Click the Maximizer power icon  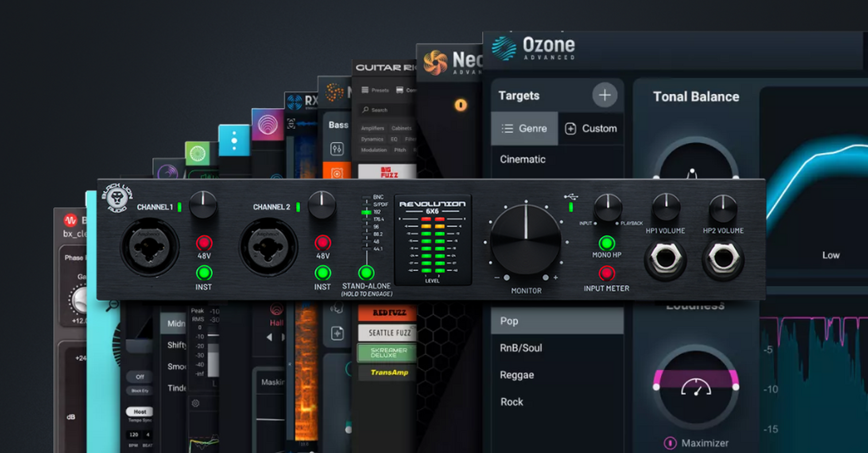click(x=670, y=443)
